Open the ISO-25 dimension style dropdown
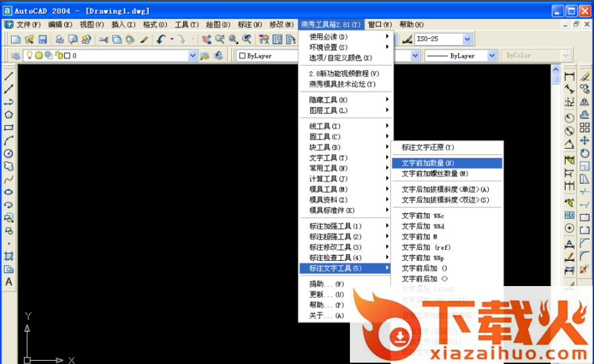Screen dimensions: 594x364 pyautogui.click(x=468, y=39)
